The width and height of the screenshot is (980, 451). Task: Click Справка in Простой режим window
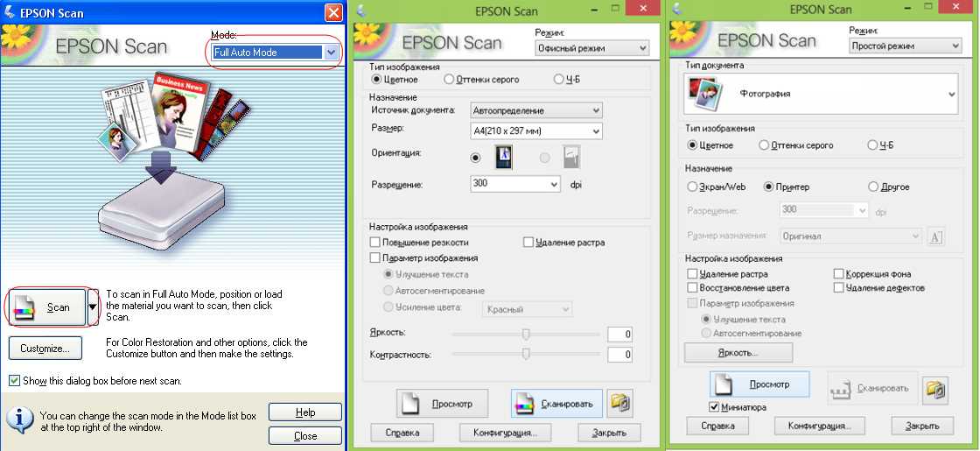coord(717,426)
